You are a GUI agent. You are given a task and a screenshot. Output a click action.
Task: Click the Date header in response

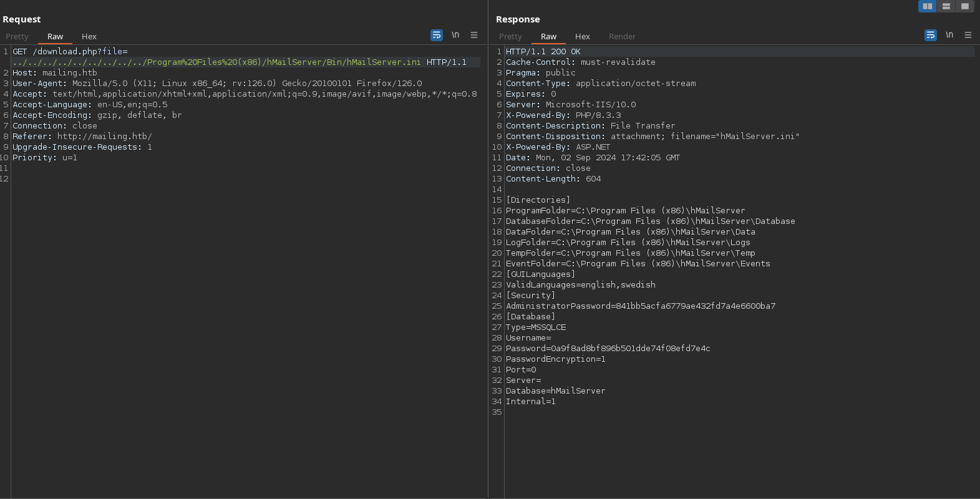click(593, 158)
